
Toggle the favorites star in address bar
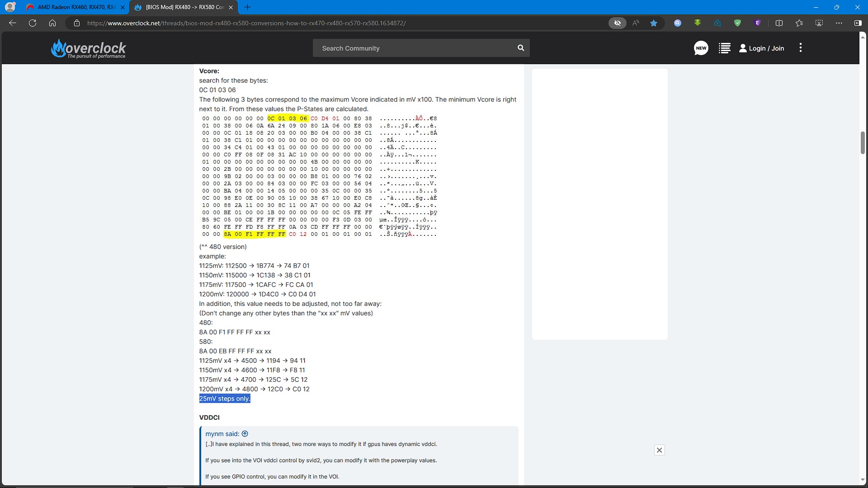click(654, 23)
